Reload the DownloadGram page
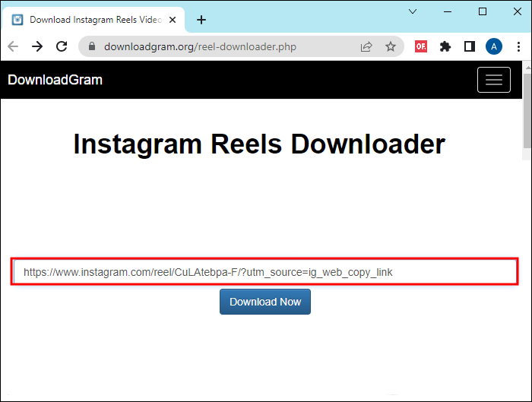 tap(62, 46)
